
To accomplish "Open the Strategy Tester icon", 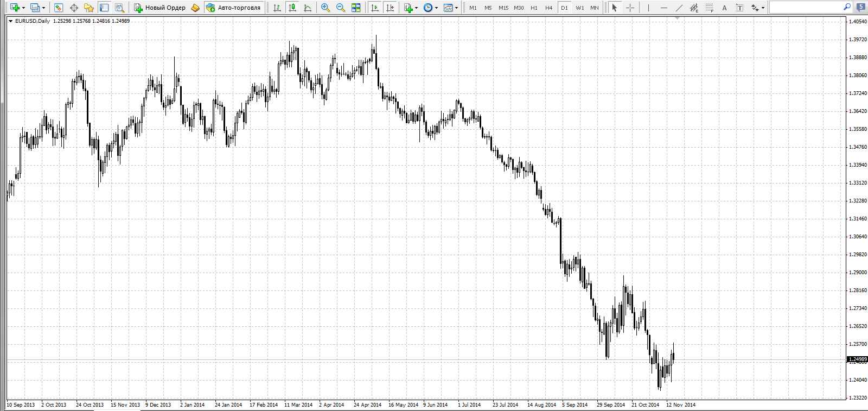I will pos(120,8).
